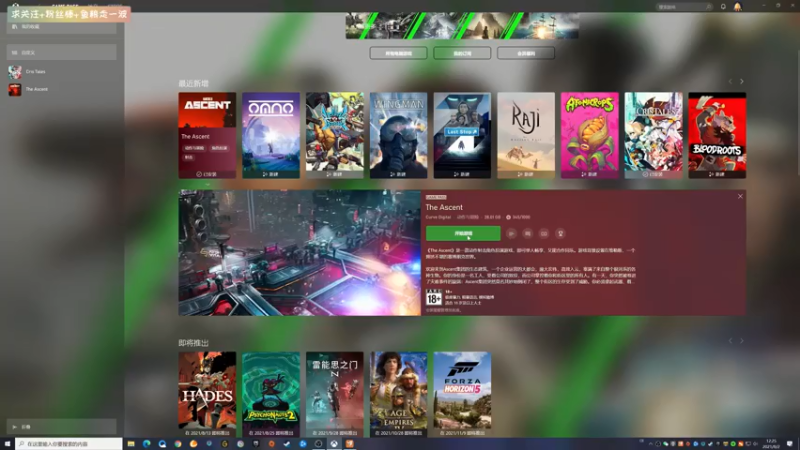Image resolution: width=800 pixels, height=450 pixels.
Task: Click the first button under the banner
Action: click(x=398, y=53)
